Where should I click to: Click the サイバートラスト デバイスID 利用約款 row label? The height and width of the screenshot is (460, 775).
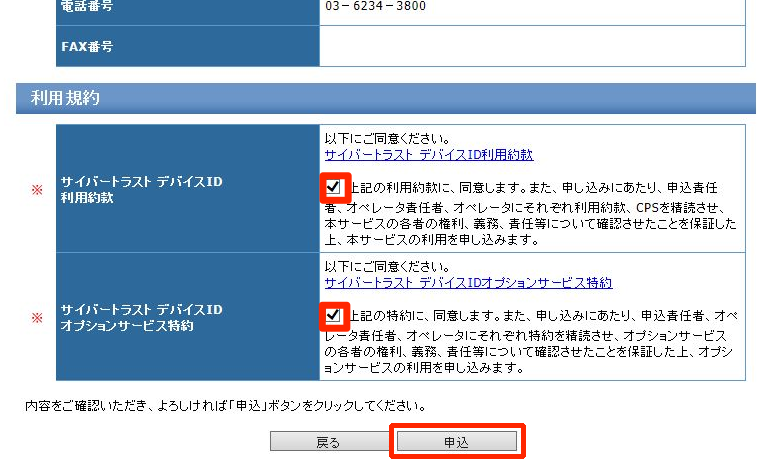pyautogui.click(x=141, y=190)
